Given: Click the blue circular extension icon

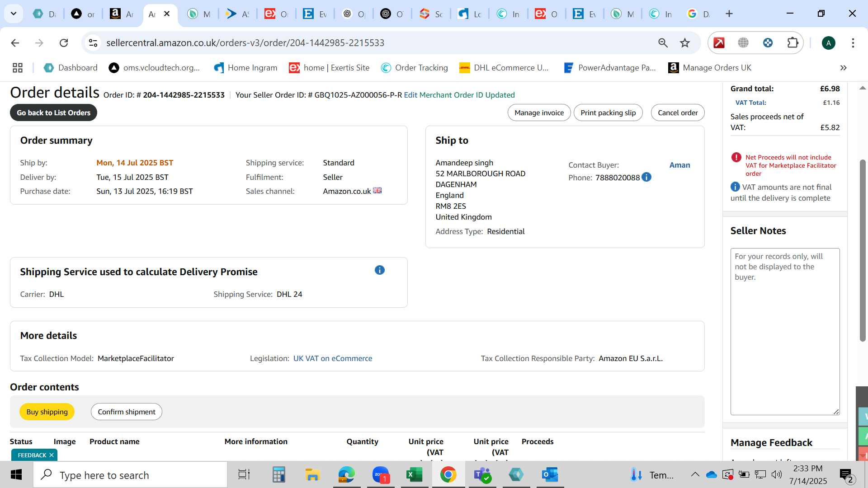Looking at the screenshot, I should [768, 43].
